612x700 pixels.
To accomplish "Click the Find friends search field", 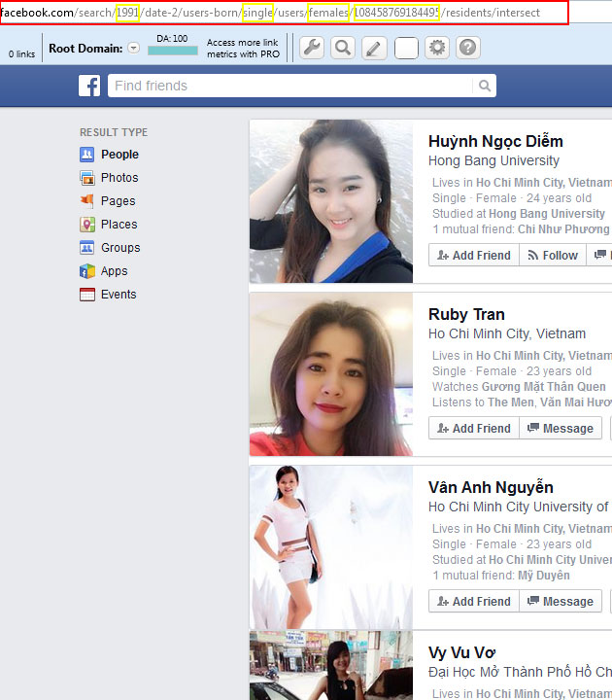I will pos(291,87).
